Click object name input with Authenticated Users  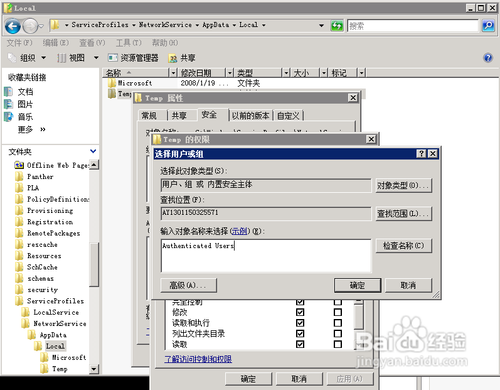point(266,255)
